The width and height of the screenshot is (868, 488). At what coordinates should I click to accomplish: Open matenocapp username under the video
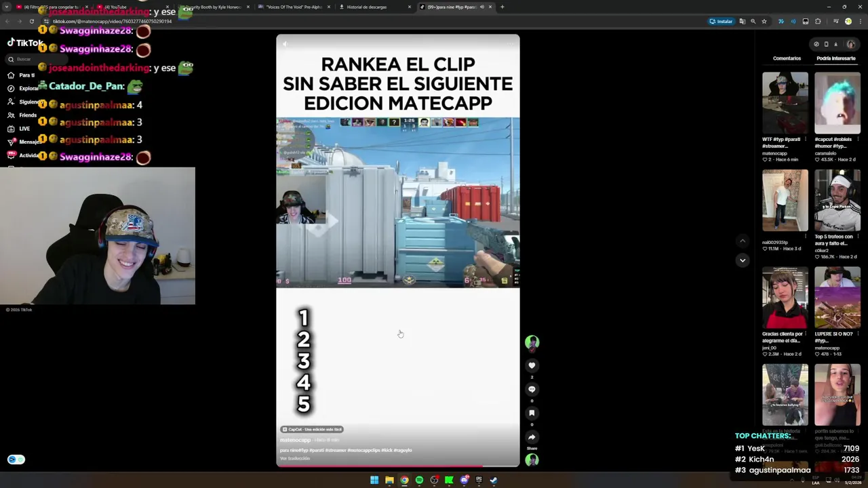[296, 440]
